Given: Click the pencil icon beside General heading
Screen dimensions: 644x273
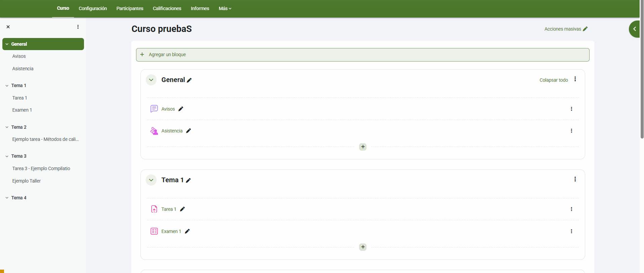Looking at the screenshot, I should pyautogui.click(x=189, y=80).
